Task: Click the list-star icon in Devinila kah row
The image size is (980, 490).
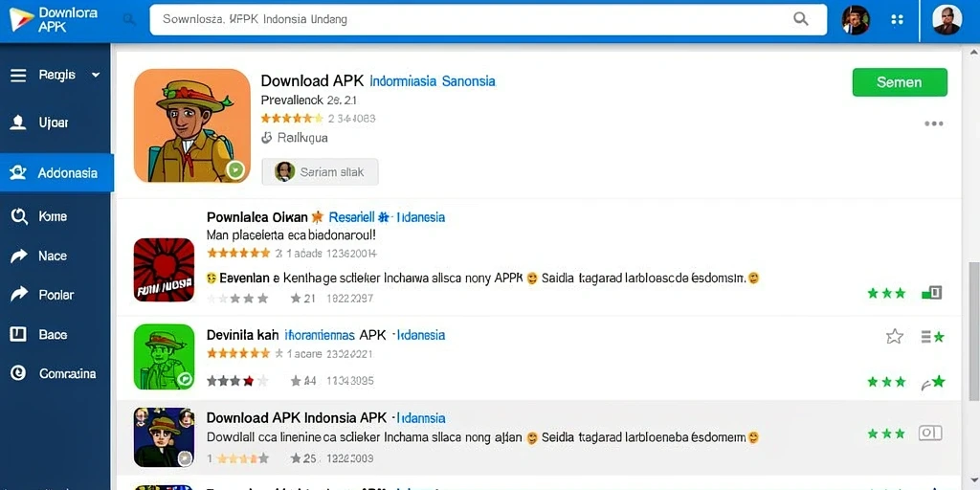Action: (932, 337)
